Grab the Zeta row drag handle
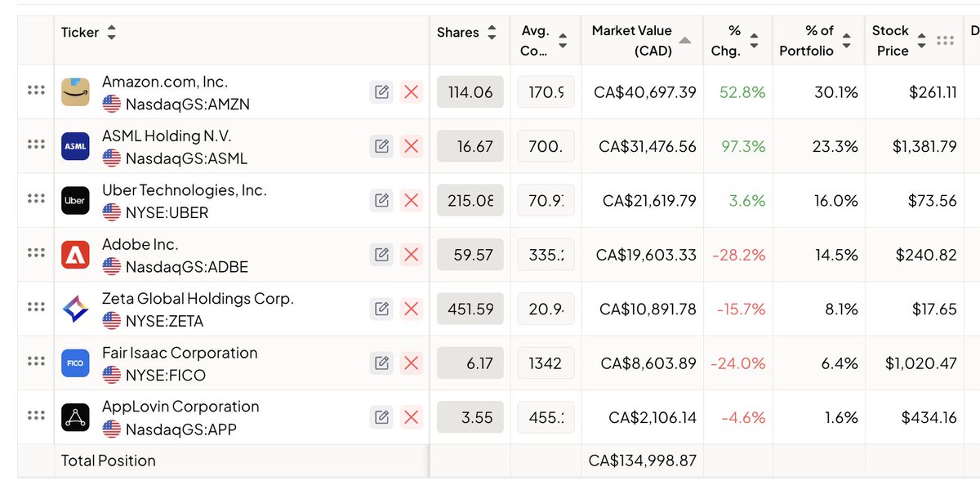The height and width of the screenshot is (485, 980). (x=35, y=307)
